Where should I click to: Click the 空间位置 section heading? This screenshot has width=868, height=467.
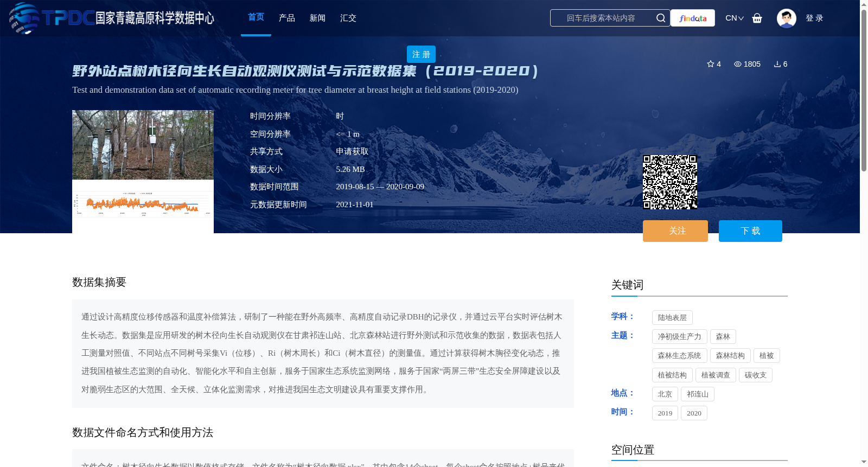633,450
